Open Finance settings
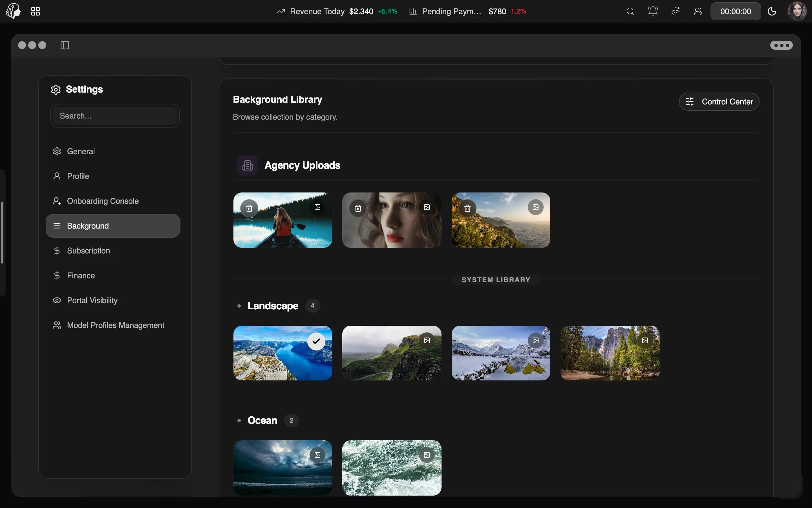The image size is (812, 508). click(113, 275)
